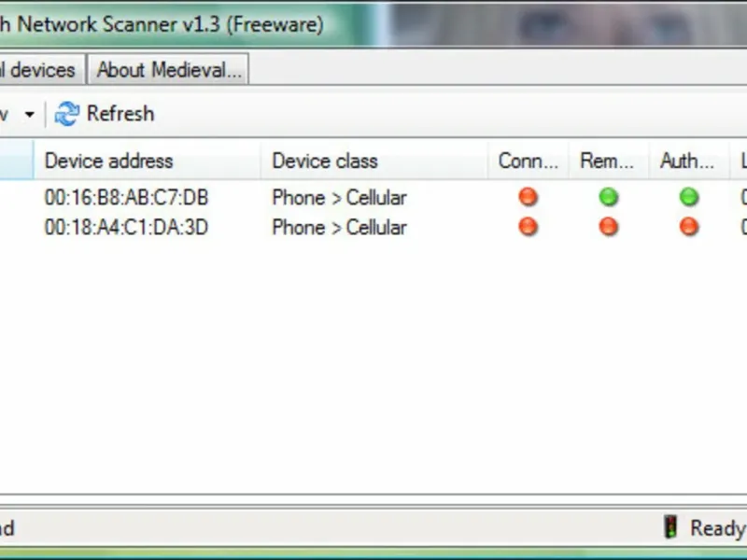Image resolution: width=747 pixels, height=560 pixels.
Task: Click Phone > Cellular in second row
Action: (339, 227)
